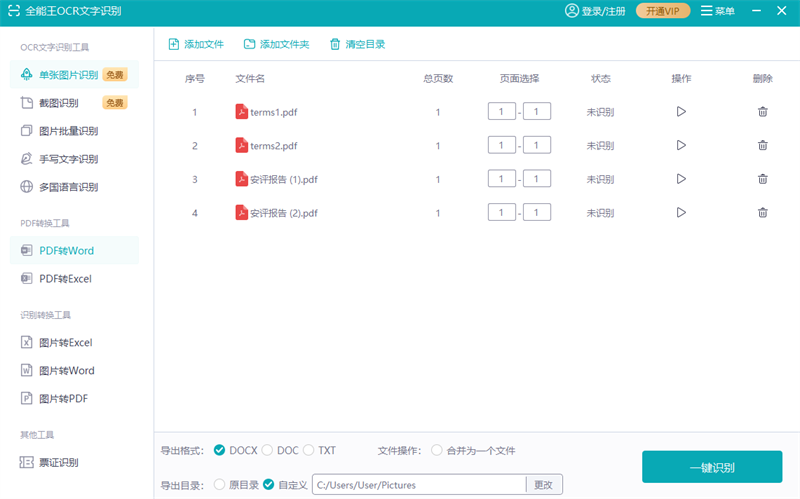Screen dimensions: 800x499
Task: Click 更改 to change output path
Action: click(543, 485)
